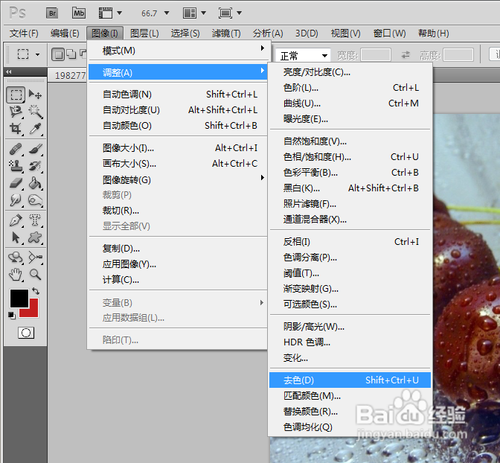Select the 3D Rotate tool
This screenshot has height=463, width=500.
15,257
